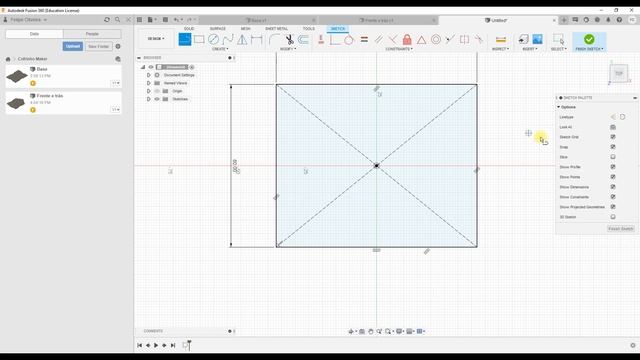640x360 pixels.
Task: Toggle the Show Constraints checkbox
Action: click(613, 197)
